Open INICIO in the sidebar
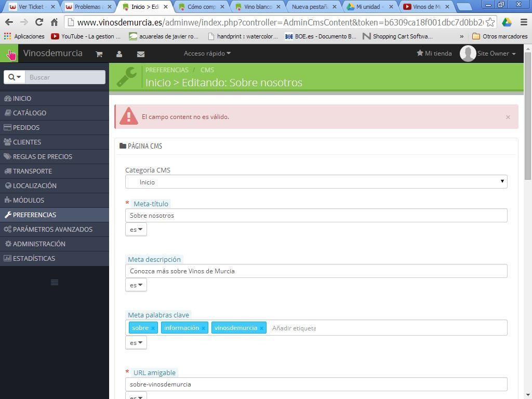Image resolution: width=532 pixels, height=399 pixels. point(54,98)
